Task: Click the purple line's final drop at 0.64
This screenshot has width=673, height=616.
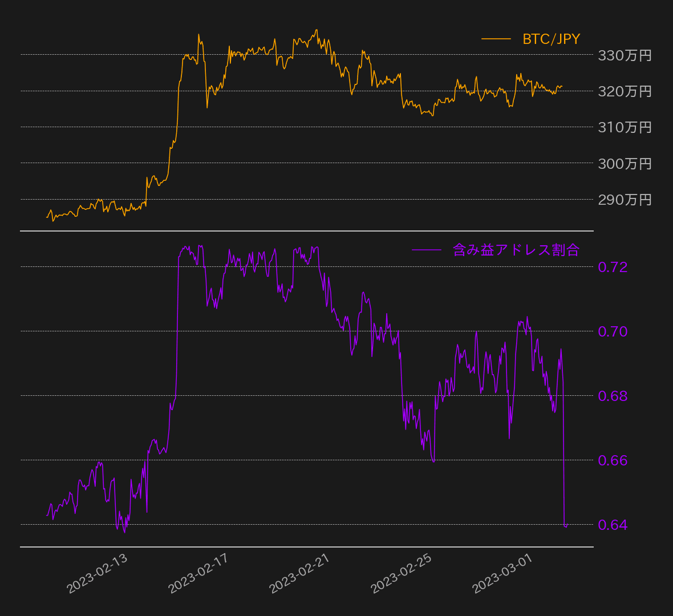Action: (x=566, y=525)
